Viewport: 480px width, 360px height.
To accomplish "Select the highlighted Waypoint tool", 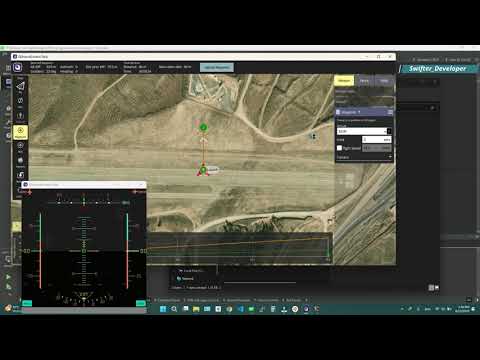I will 20,132.
